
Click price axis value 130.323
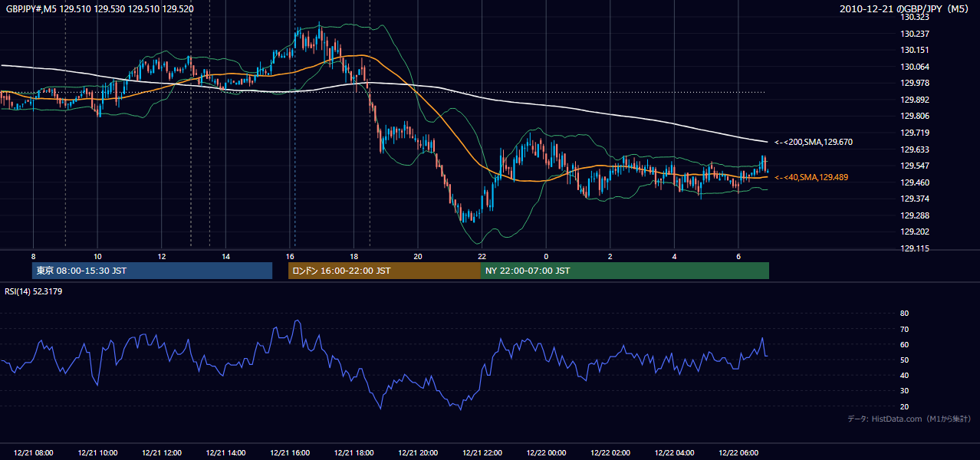(916, 17)
